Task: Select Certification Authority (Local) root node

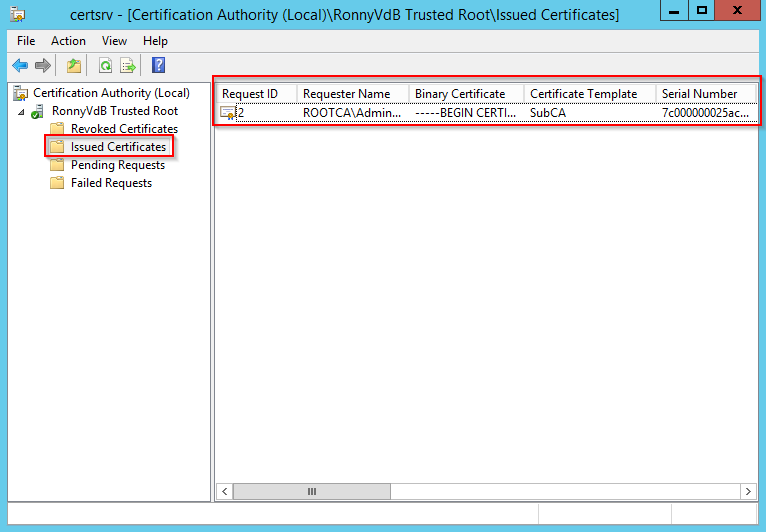Action: (x=111, y=93)
